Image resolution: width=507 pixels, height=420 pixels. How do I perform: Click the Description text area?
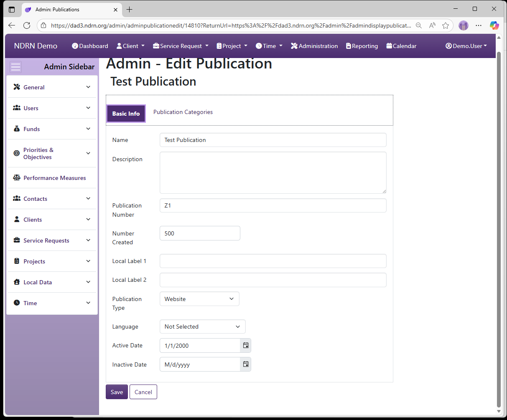pyautogui.click(x=273, y=172)
